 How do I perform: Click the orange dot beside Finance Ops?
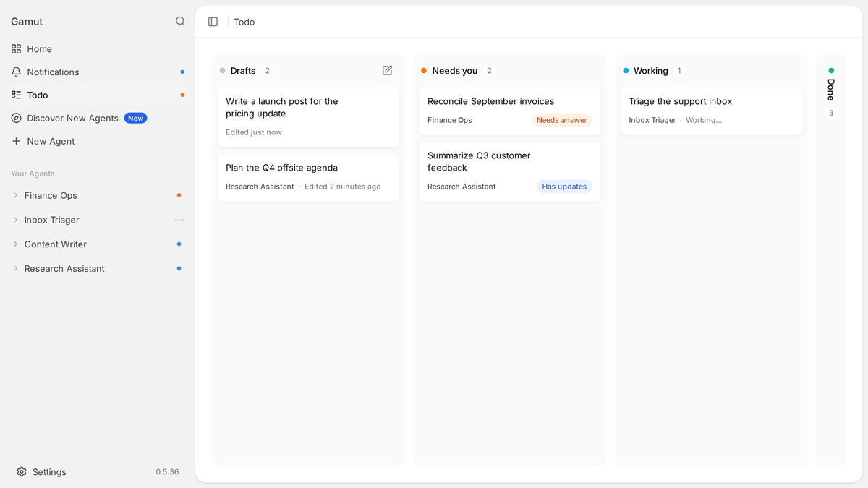click(179, 195)
